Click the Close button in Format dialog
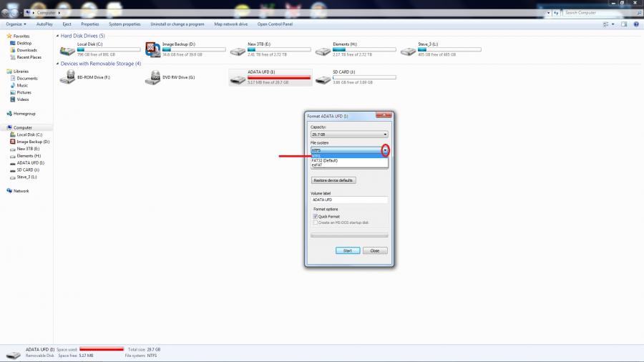This screenshot has height=362, width=644. tap(375, 250)
